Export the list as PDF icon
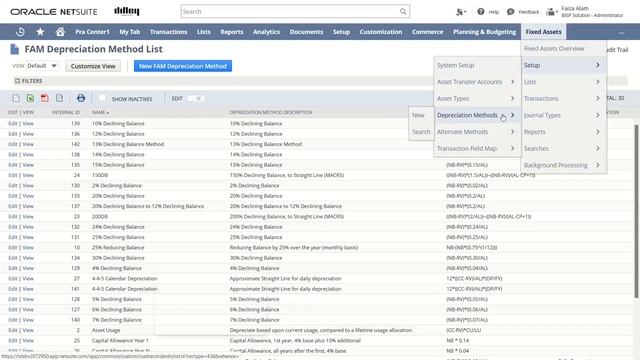This screenshot has width=640, height=360. click(x=44, y=98)
